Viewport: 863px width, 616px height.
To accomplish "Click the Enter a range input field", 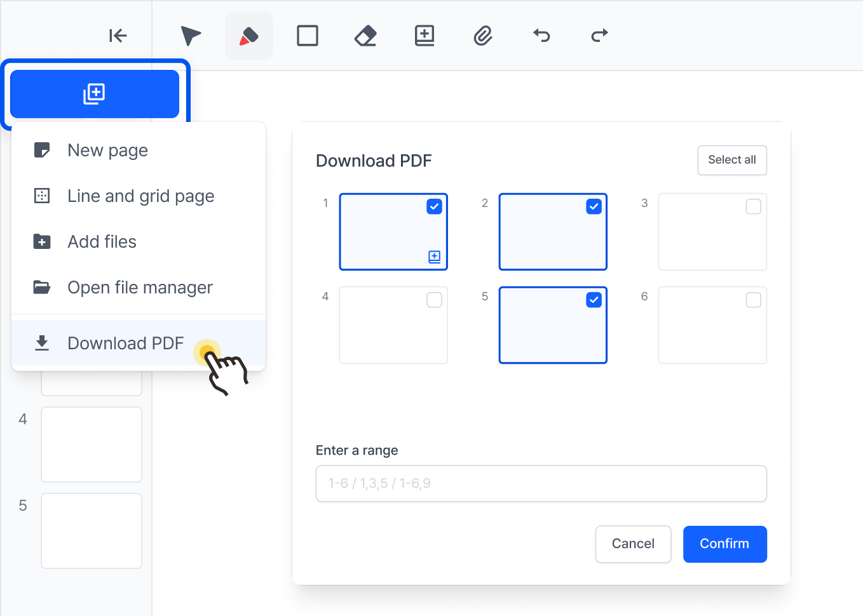I will pos(541,484).
